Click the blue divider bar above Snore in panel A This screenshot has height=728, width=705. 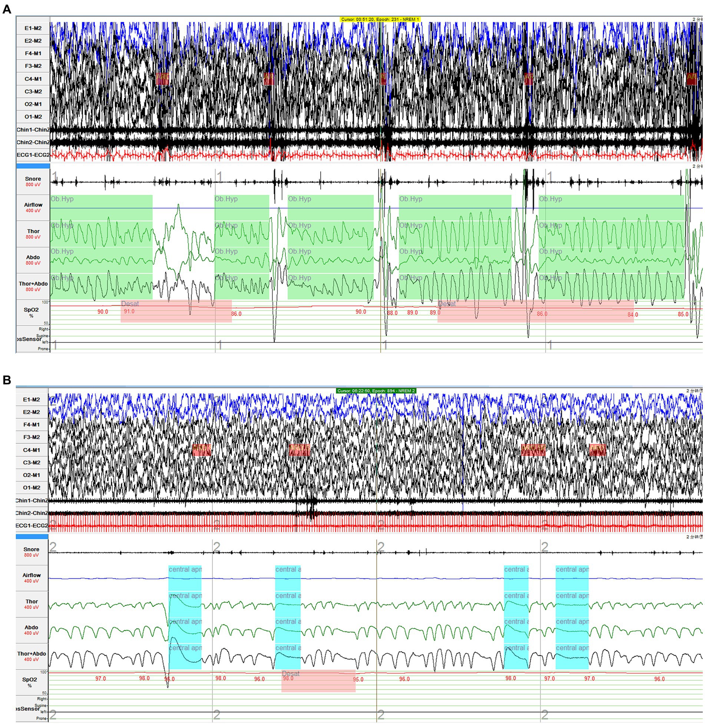(33, 166)
